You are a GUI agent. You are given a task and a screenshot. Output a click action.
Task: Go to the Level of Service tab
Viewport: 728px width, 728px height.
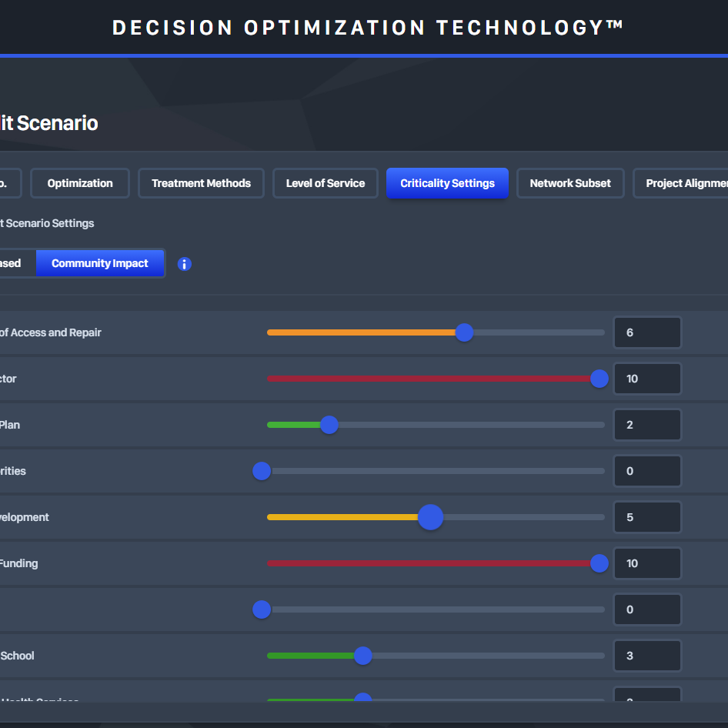point(326,183)
